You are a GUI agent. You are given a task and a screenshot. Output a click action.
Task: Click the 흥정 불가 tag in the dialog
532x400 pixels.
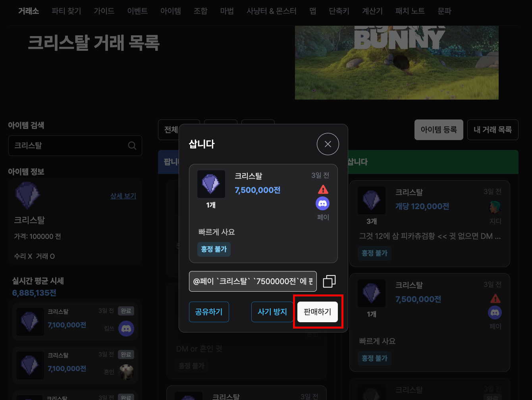click(x=214, y=249)
